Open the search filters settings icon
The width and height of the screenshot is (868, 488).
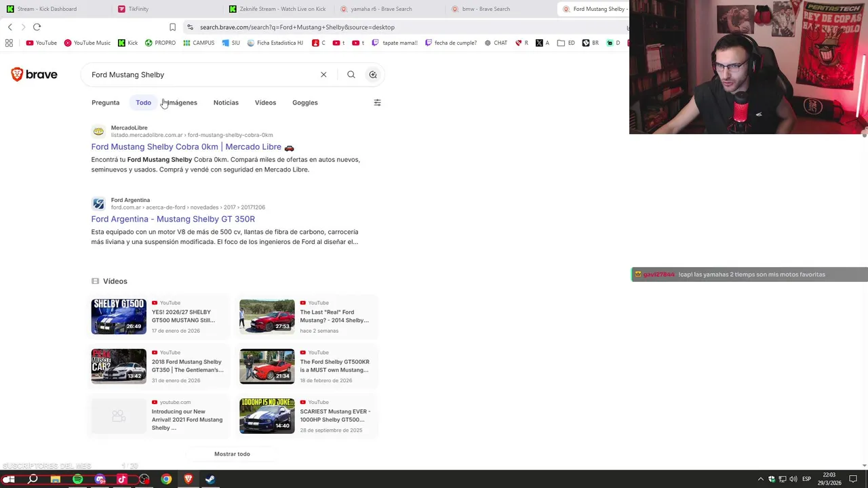[x=378, y=102]
